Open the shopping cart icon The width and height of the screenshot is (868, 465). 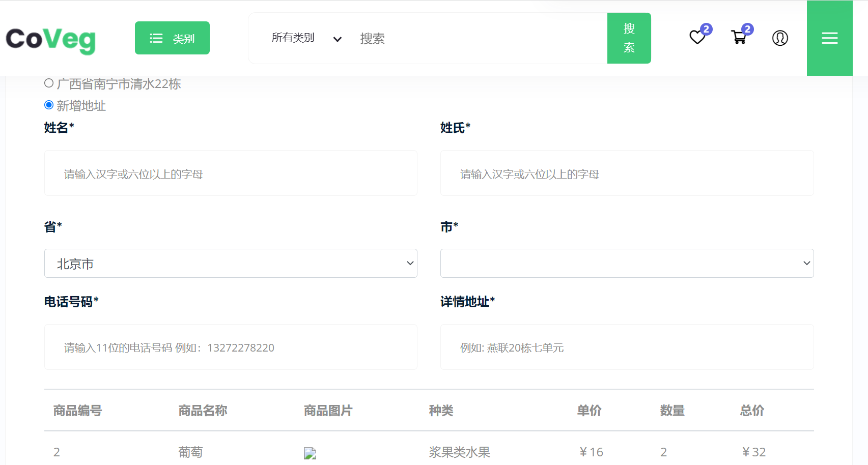tap(739, 38)
